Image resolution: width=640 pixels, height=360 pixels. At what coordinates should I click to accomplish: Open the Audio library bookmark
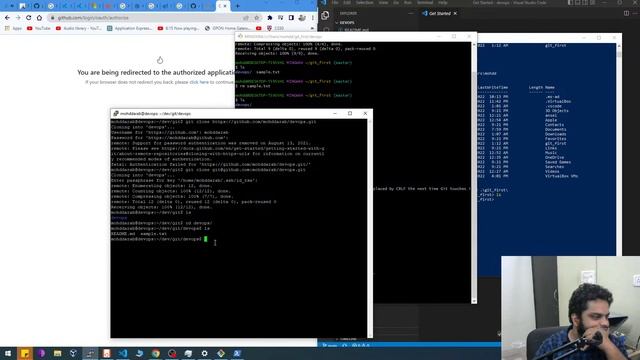(x=79, y=28)
